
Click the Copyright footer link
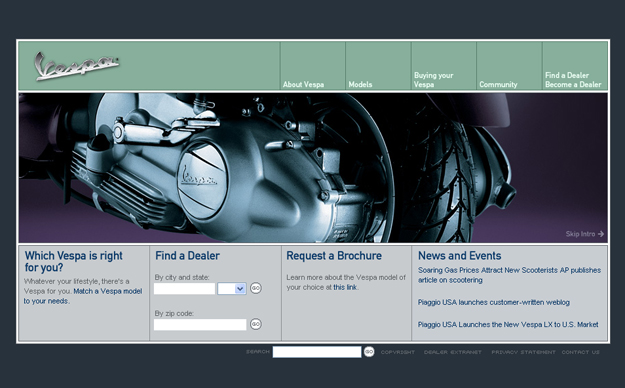[x=398, y=352]
